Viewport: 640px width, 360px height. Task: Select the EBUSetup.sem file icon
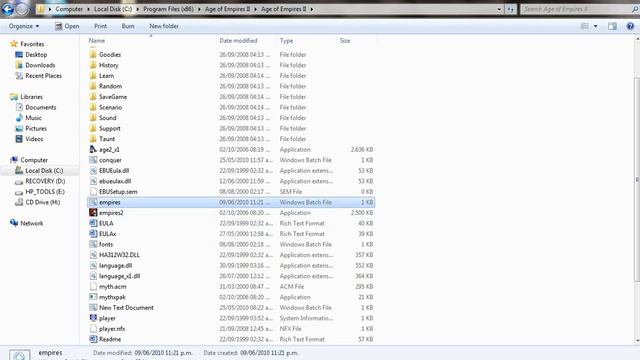[93, 191]
